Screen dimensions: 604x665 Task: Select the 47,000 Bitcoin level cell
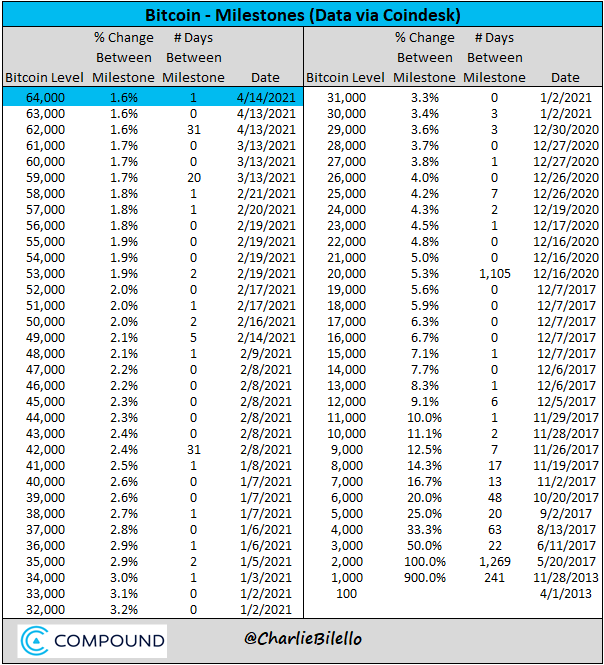pos(45,369)
